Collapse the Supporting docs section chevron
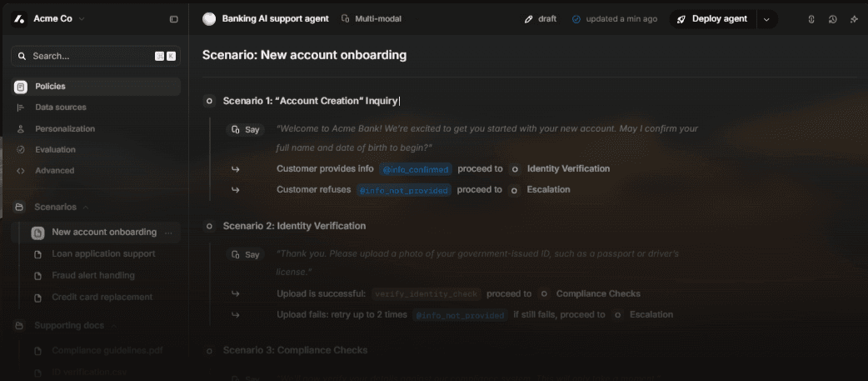This screenshot has height=381, width=868. 113,326
